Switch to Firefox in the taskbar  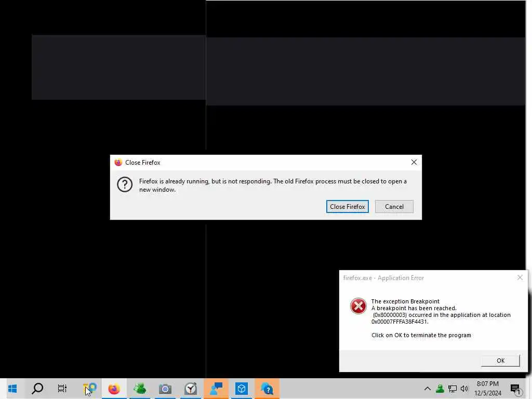(x=114, y=389)
